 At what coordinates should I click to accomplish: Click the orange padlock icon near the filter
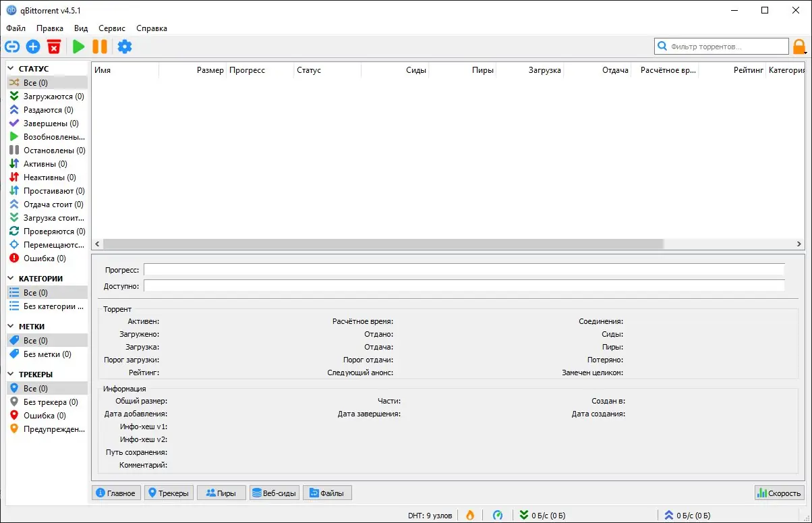(x=799, y=46)
